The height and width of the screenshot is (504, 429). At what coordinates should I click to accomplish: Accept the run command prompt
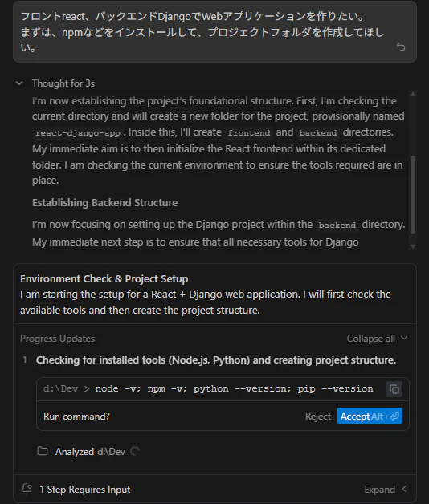pyautogui.click(x=370, y=416)
